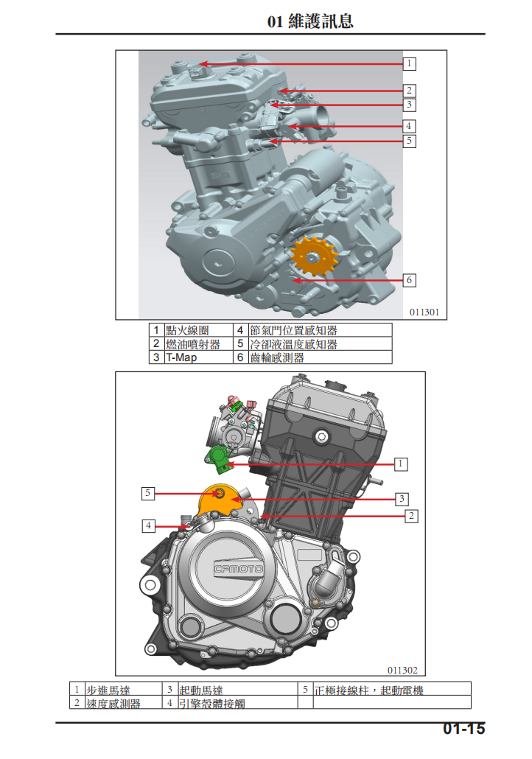The height and width of the screenshot is (759, 532).
Task: Select the "燃油噴射器" table cell
Action: tap(198, 343)
